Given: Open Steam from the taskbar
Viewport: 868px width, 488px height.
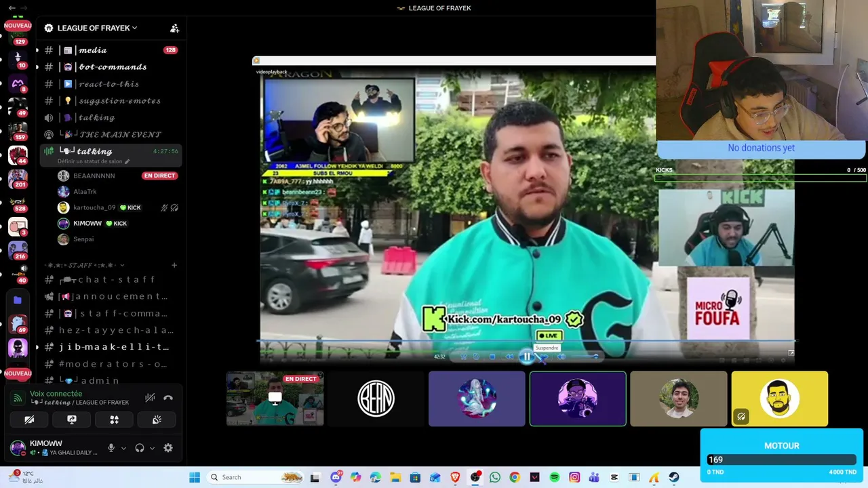Looking at the screenshot, I should pos(674,477).
